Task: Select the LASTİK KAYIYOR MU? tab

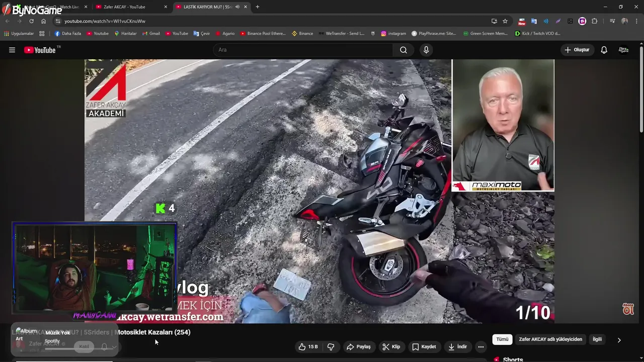Action: [211, 7]
